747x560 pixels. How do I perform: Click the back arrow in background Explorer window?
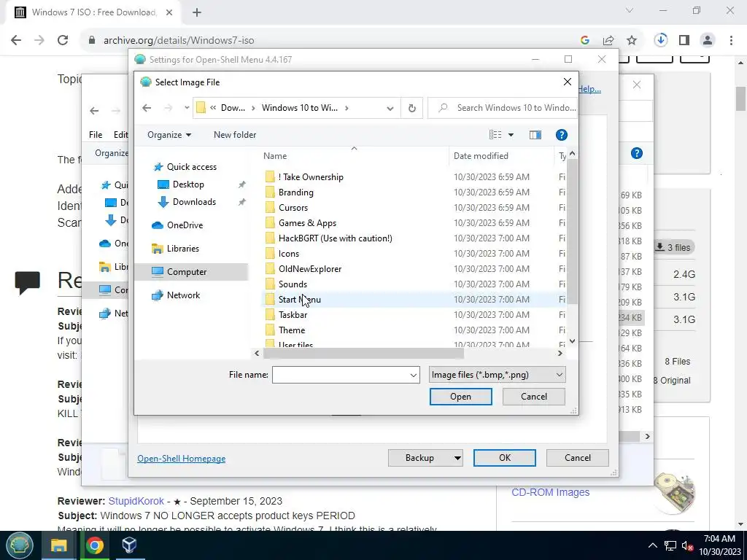pos(94,111)
